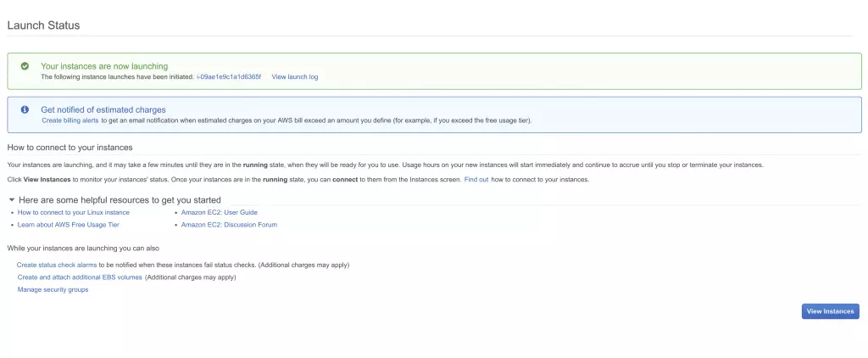Click the Get notified of estimated charges heading
The width and height of the screenshot is (868, 358).
[x=103, y=109]
